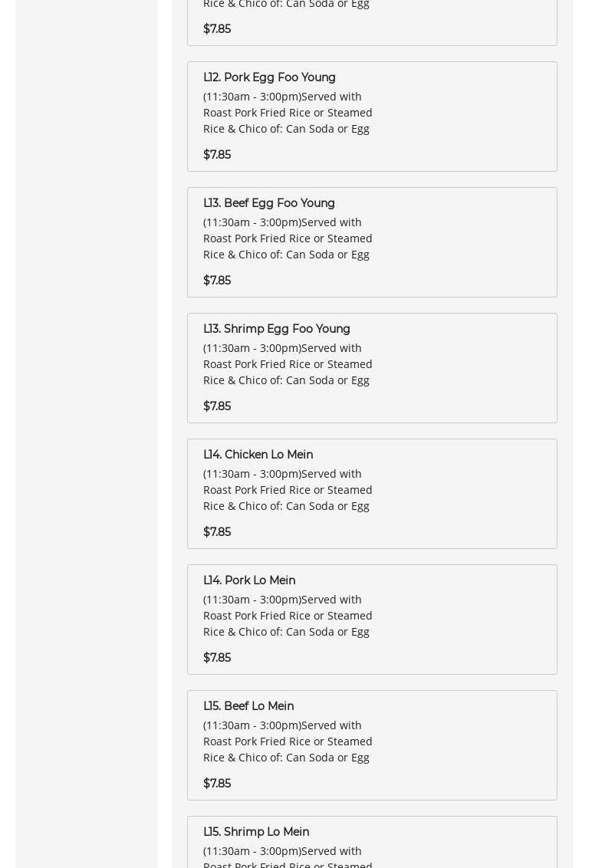602x868 pixels.
Task: Click the Beef Egg Foo Young description text
Action: (x=288, y=238)
